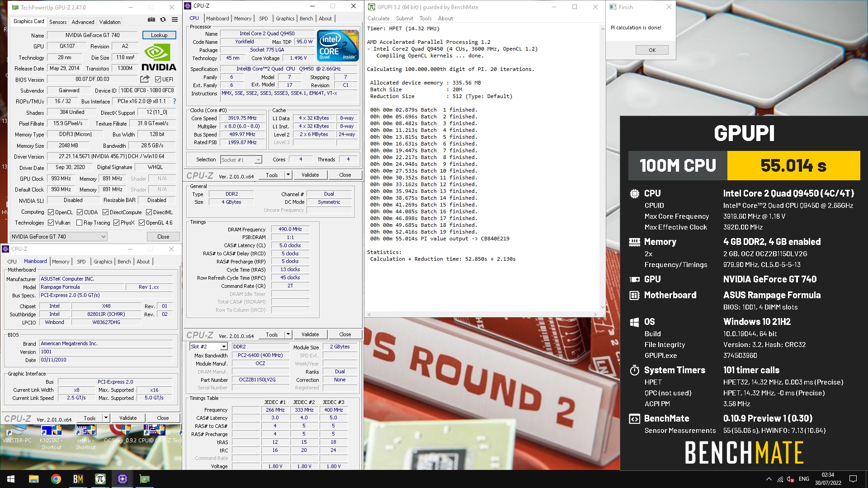Screen dimensions: 868x488
Task: Toggle the Vulkan technologies checkbox
Action: (51, 223)
